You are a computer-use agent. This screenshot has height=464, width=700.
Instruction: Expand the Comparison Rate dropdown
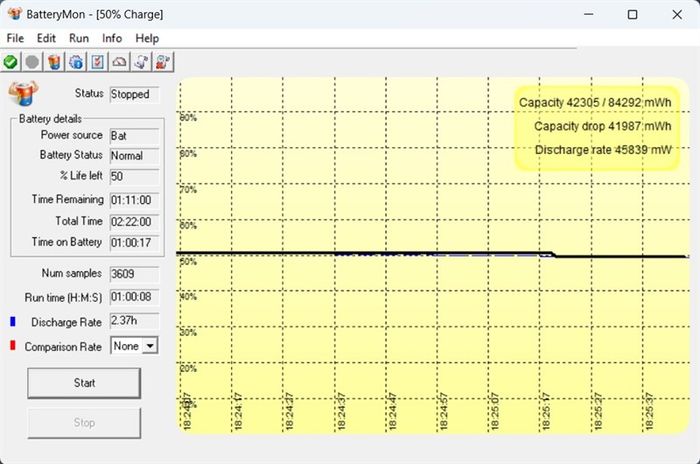(150, 346)
